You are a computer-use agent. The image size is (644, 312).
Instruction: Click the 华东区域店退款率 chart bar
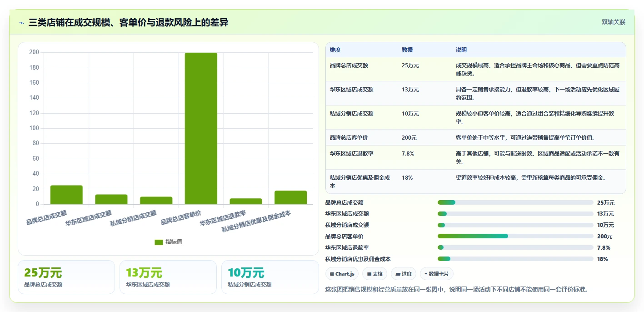coord(246,201)
